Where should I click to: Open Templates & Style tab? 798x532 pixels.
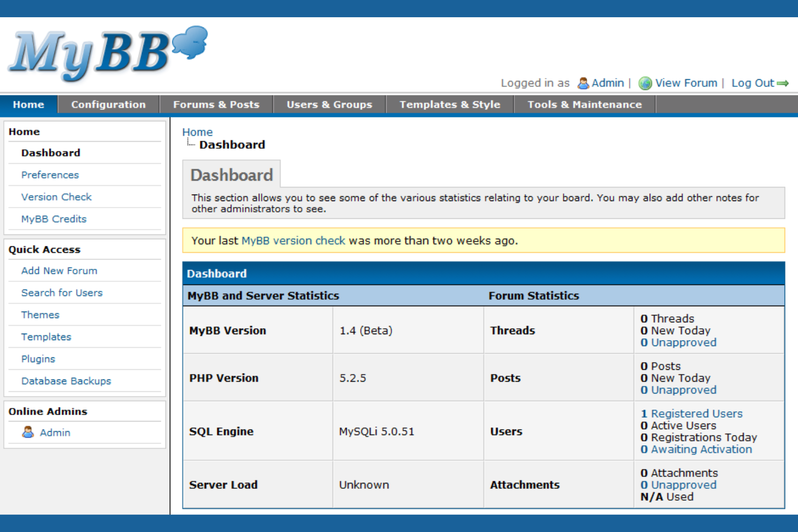click(x=450, y=105)
